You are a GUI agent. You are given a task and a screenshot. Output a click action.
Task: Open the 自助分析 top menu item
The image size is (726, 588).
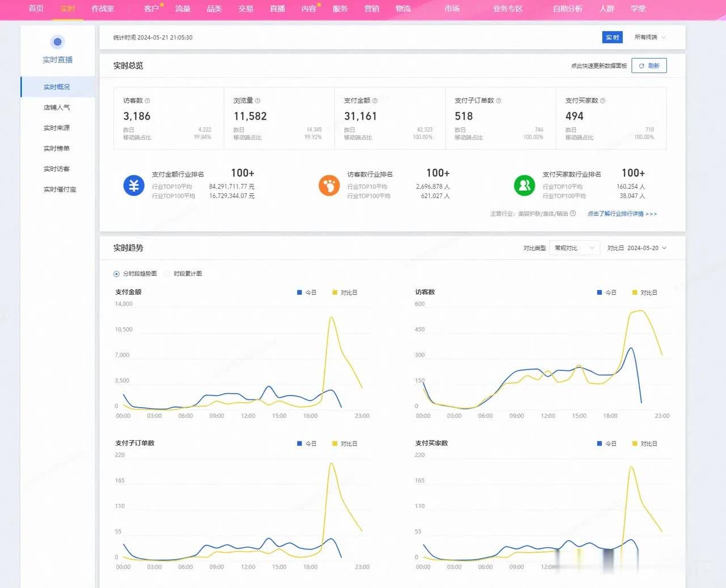tap(568, 9)
